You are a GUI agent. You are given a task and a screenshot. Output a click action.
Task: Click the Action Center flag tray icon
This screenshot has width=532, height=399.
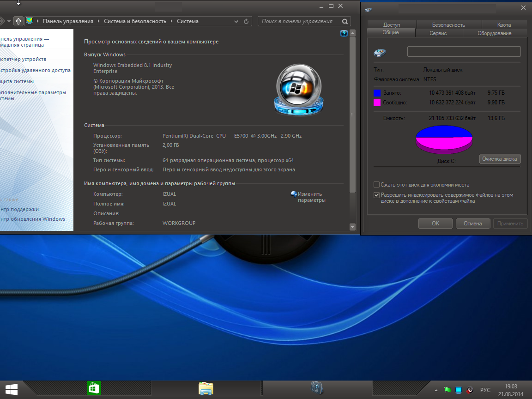[447, 390]
